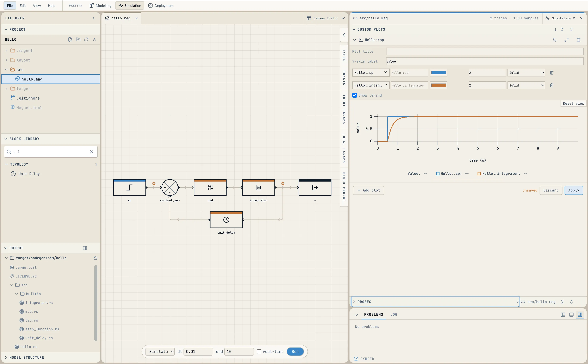Open the Edit menu
The image size is (588, 364).
coord(23,5)
